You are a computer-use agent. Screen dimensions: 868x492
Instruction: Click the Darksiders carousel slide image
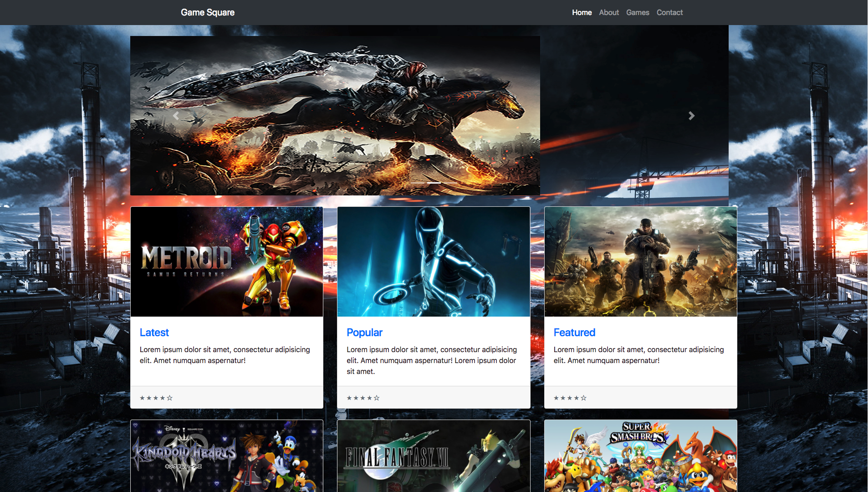(x=335, y=116)
